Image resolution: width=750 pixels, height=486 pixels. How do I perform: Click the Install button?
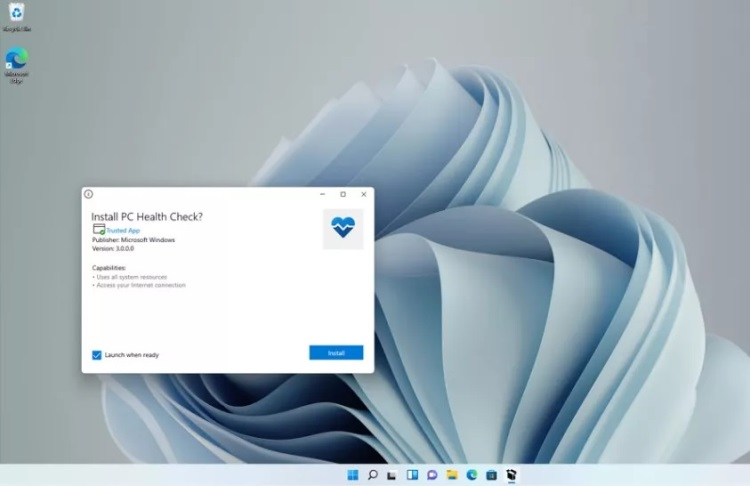coord(336,353)
